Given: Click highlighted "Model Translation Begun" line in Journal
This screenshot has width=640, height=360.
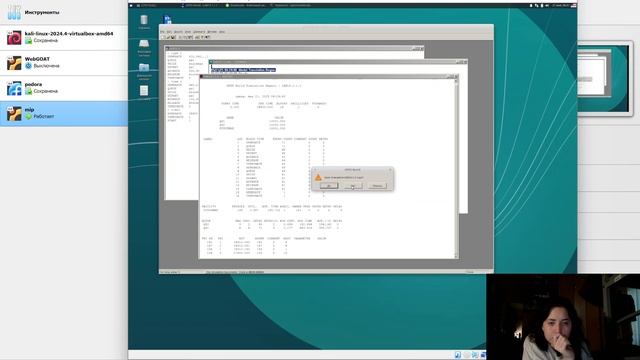Looking at the screenshot, I should pyautogui.click(x=244, y=70).
